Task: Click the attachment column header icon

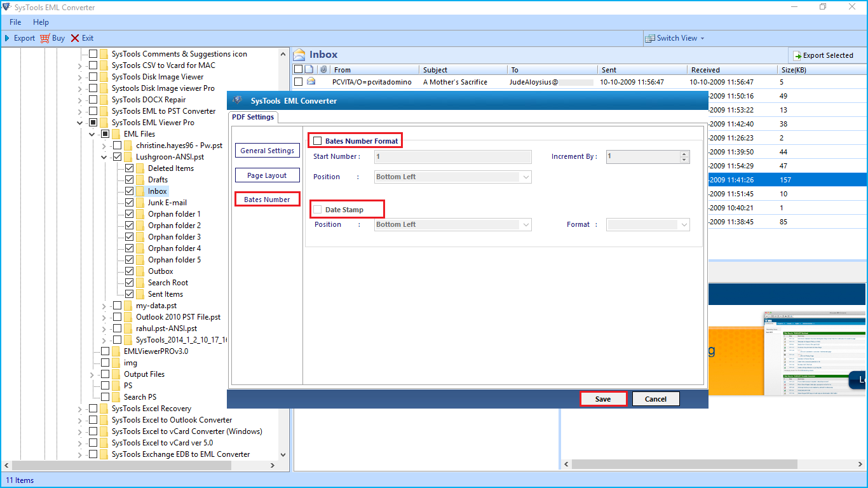Action: [x=323, y=69]
